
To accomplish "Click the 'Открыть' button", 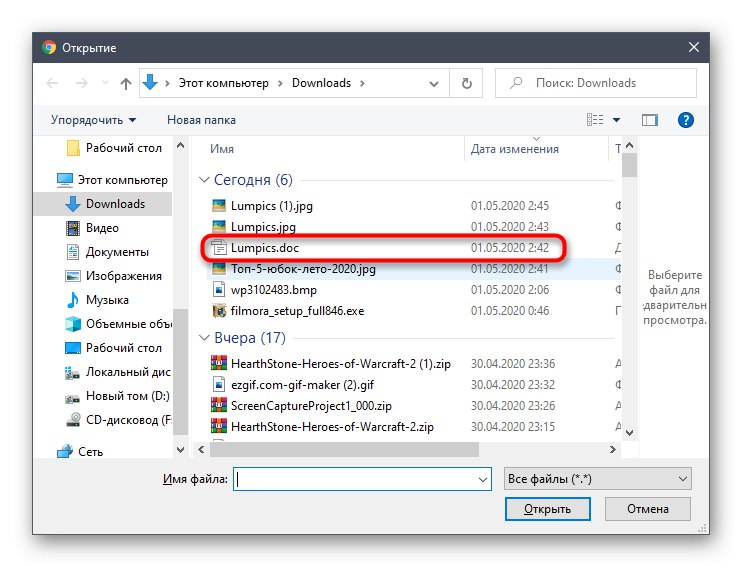I will (x=548, y=509).
